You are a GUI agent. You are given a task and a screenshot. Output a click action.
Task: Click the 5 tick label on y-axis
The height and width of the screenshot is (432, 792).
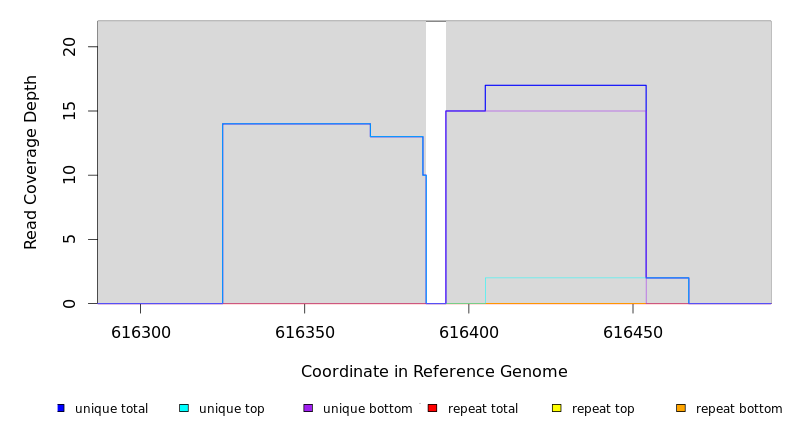pos(69,239)
